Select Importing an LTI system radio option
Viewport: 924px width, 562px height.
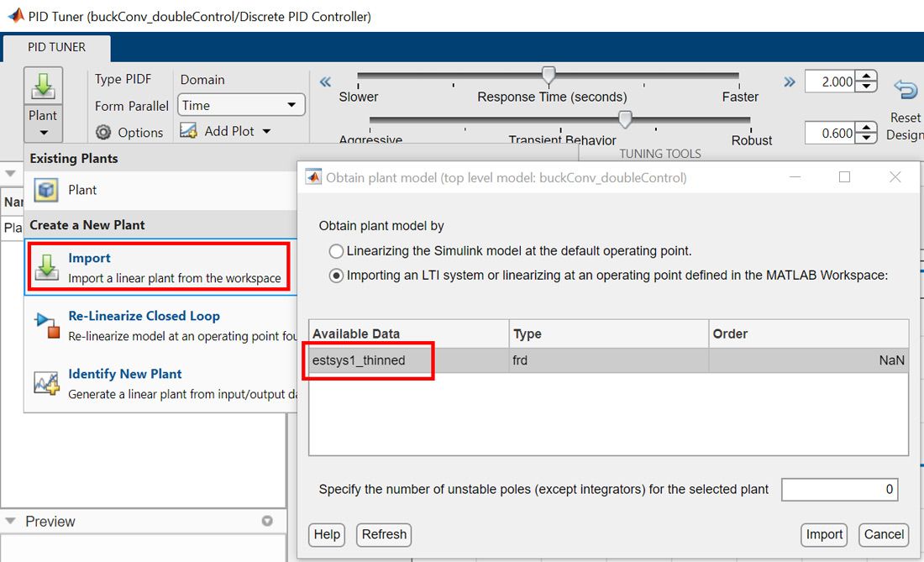tap(337, 276)
